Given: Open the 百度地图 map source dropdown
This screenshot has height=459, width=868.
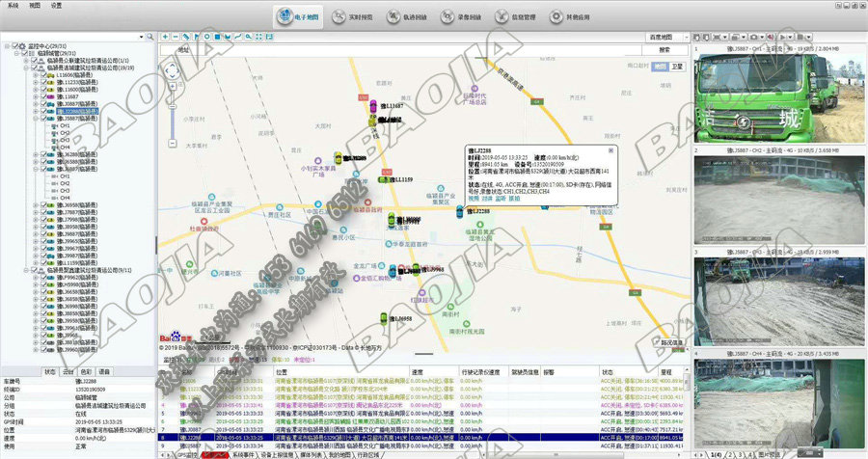Looking at the screenshot, I should pos(666,36).
